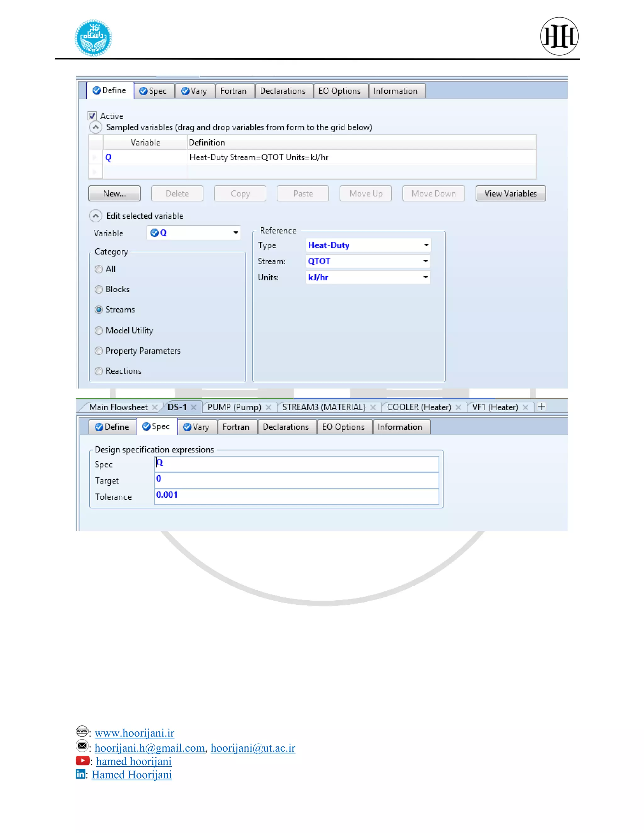
Task: Click the University of Tehran logo
Action: click(x=93, y=38)
